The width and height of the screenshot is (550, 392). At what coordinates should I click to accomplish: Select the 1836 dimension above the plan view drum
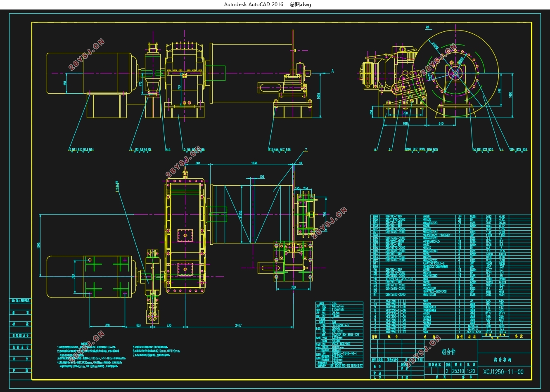(254, 163)
